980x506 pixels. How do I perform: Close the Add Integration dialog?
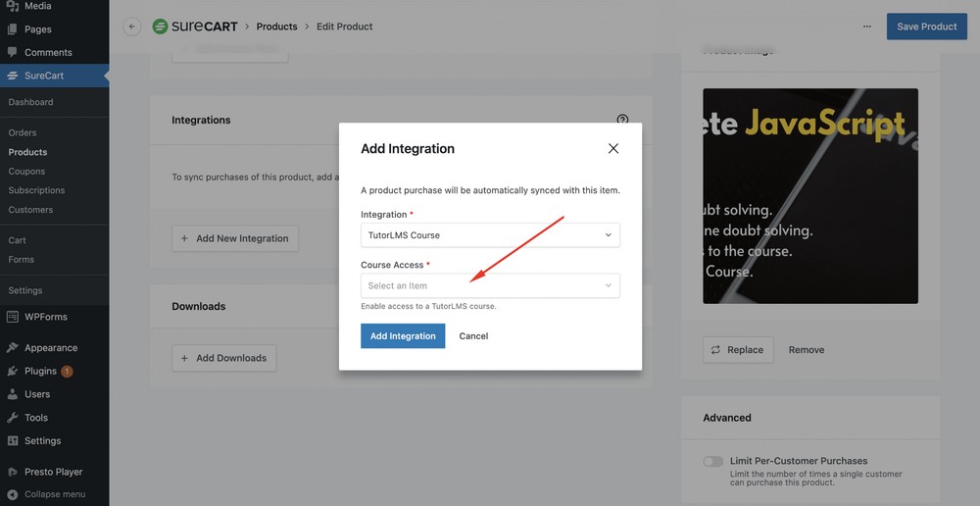pyautogui.click(x=613, y=148)
